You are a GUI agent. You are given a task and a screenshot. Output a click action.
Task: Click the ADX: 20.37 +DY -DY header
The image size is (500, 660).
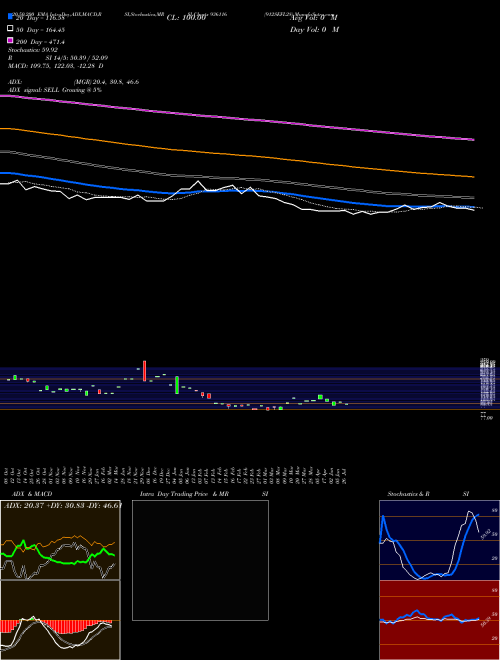click(x=63, y=506)
